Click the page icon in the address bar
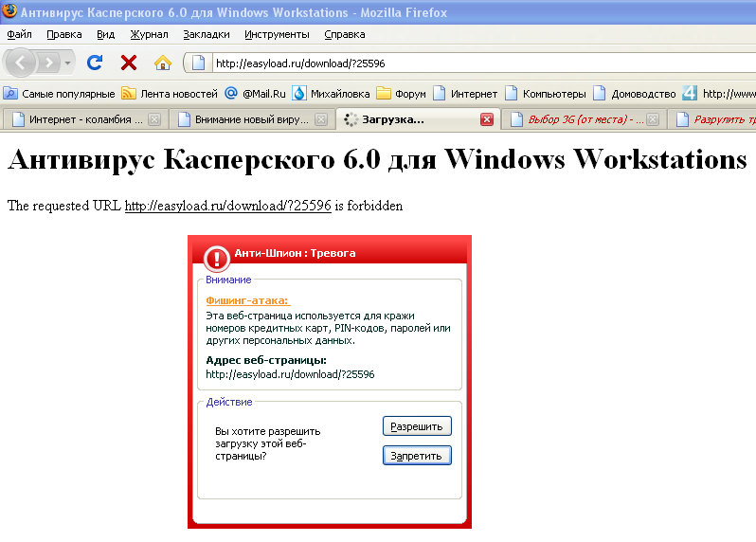This screenshot has height=542, width=756. (x=198, y=63)
